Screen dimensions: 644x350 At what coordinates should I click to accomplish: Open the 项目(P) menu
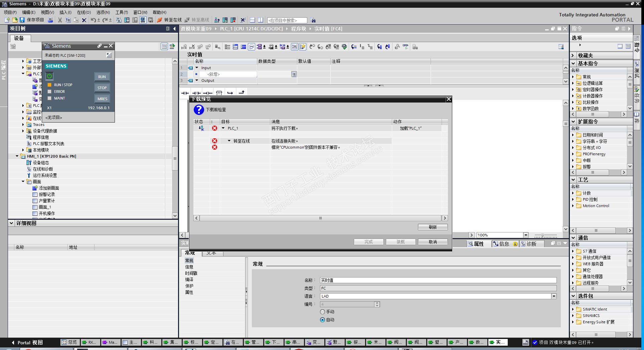tap(10, 12)
